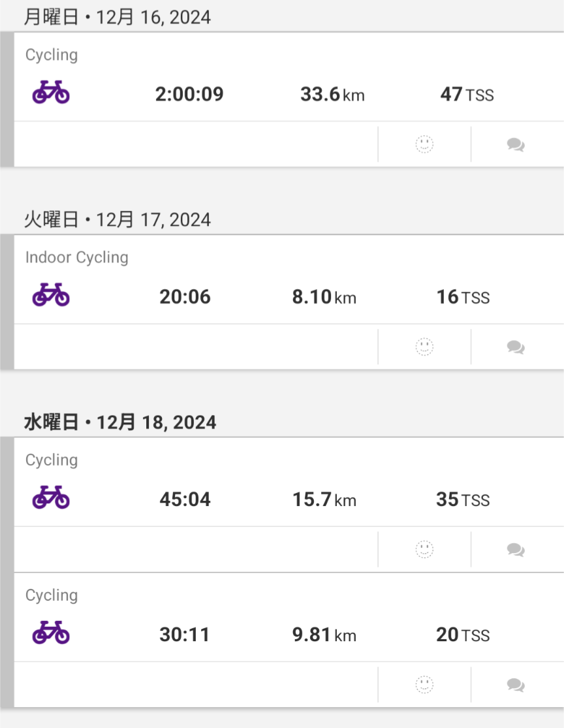Open comments for 15.7 km ride
Image resolution: width=564 pixels, height=728 pixels.
point(516,550)
